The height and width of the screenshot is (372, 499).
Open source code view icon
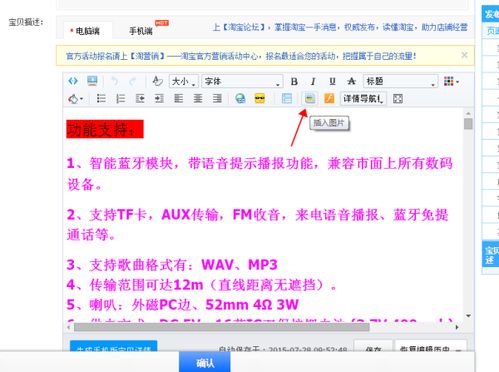coord(73,81)
